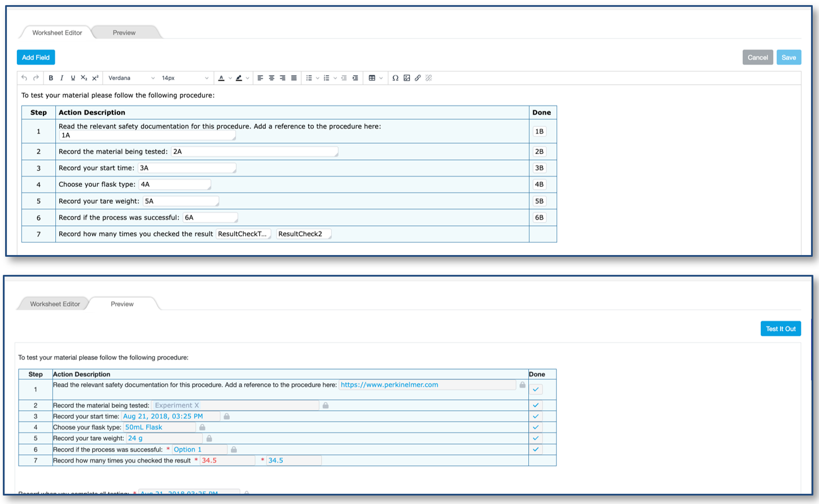Center align text
Viewport: 819px width, 504px height.
pyautogui.click(x=271, y=78)
